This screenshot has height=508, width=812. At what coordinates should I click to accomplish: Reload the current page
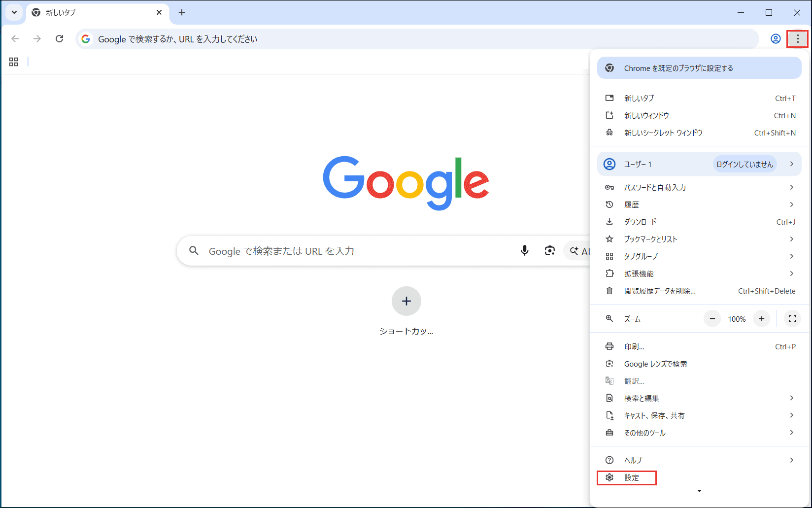pyautogui.click(x=60, y=38)
